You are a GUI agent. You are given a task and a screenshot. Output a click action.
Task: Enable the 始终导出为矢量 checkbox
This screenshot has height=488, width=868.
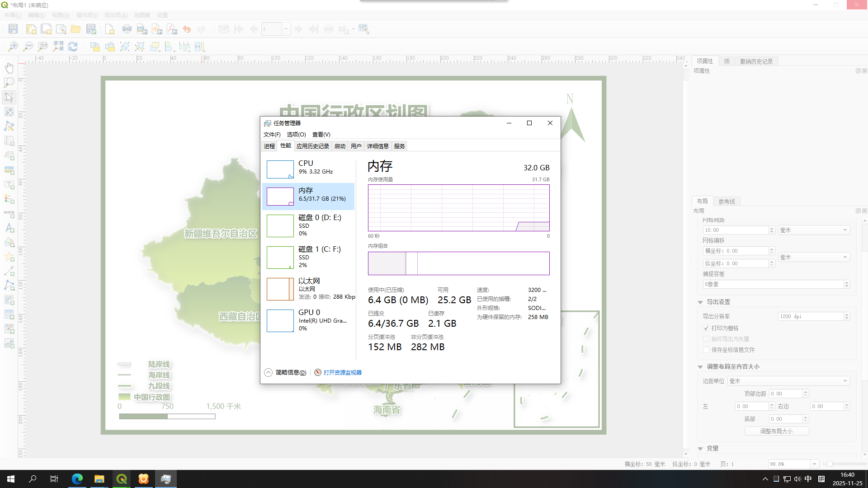706,339
